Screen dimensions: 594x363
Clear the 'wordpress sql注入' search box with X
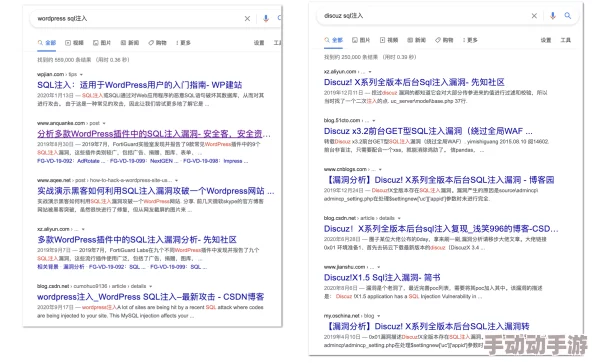coord(247,19)
